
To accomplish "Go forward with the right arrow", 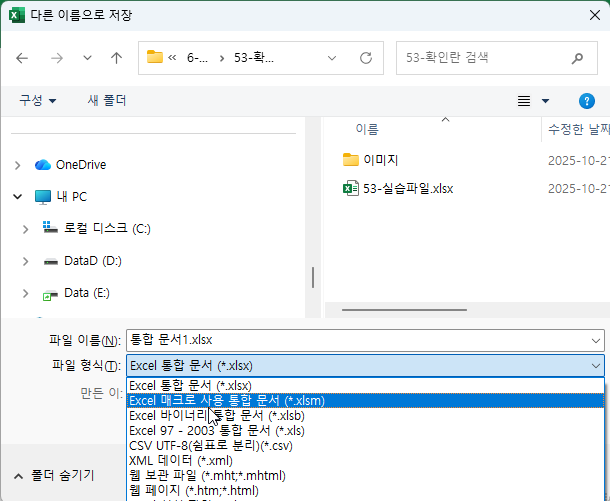I will click(x=57, y=58).
